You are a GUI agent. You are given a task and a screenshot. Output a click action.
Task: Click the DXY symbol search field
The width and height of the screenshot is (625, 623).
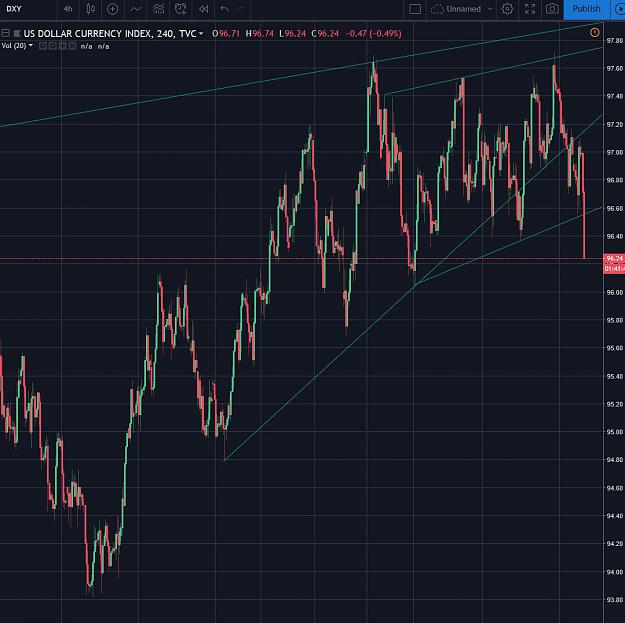(x=14, y=9)
